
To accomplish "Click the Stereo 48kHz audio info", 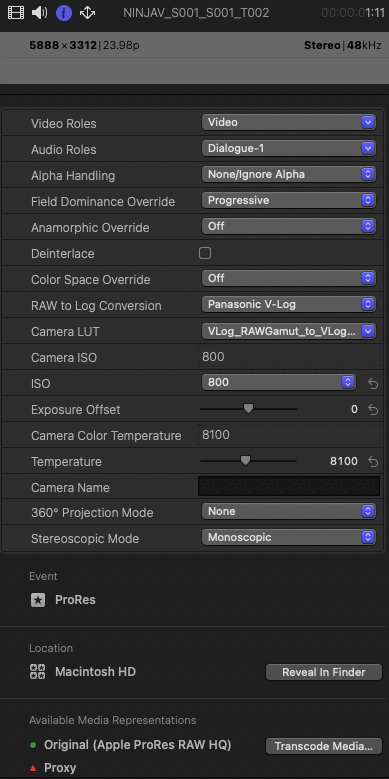I will [x=343, y=46].
